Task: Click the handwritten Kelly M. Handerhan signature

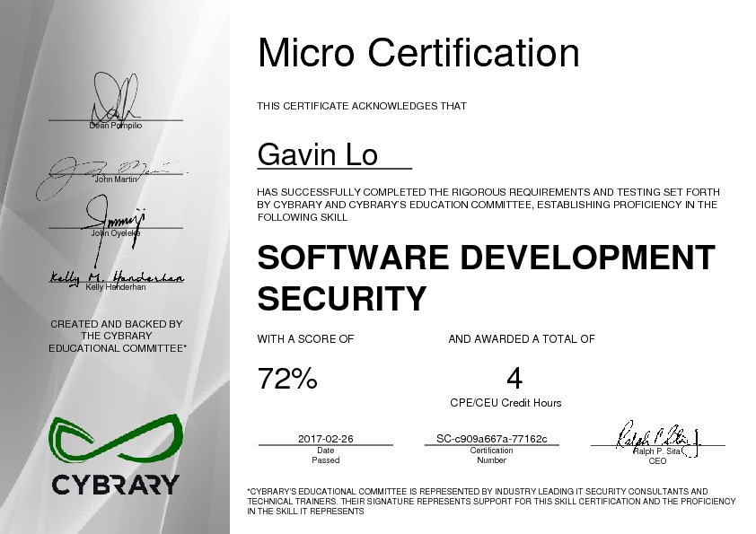Action: 117,277
